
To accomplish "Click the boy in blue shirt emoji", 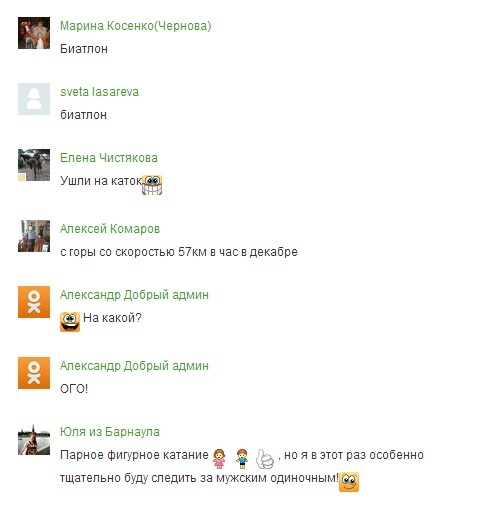I will (242, 459).
